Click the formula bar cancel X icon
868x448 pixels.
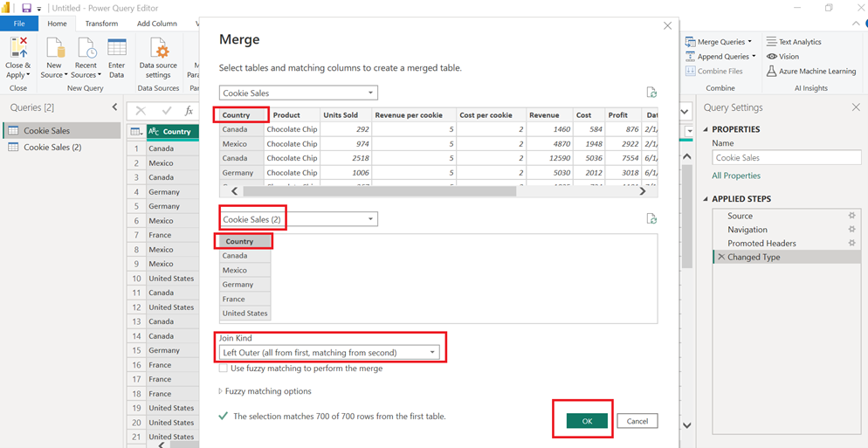pos(141,111)
